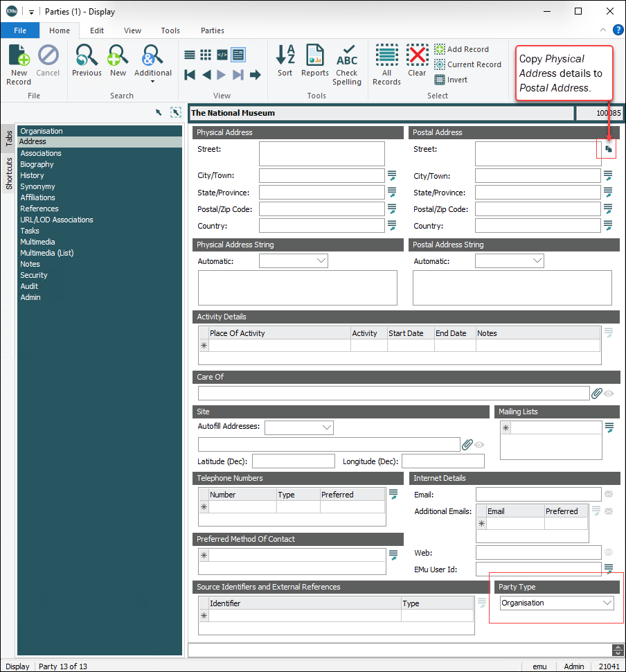
Task: Select Biography in the tabs list
Action: [37, 164]
